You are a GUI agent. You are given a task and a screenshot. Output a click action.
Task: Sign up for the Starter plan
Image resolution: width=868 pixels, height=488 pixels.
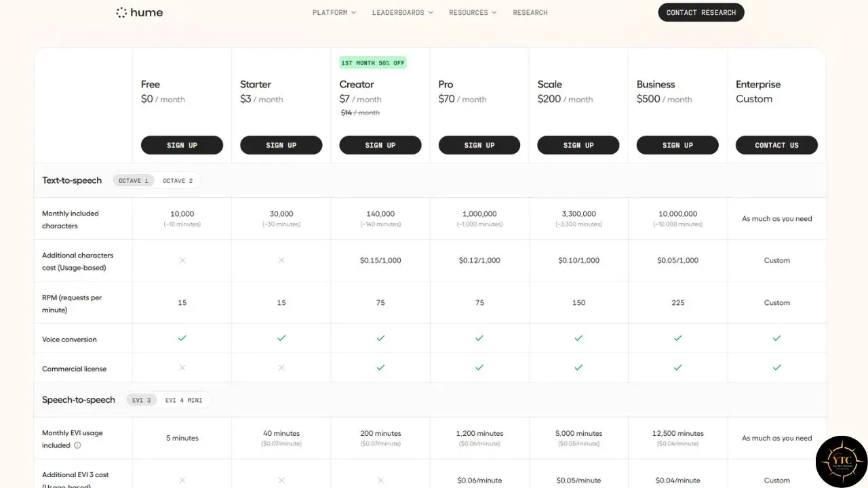281,145
